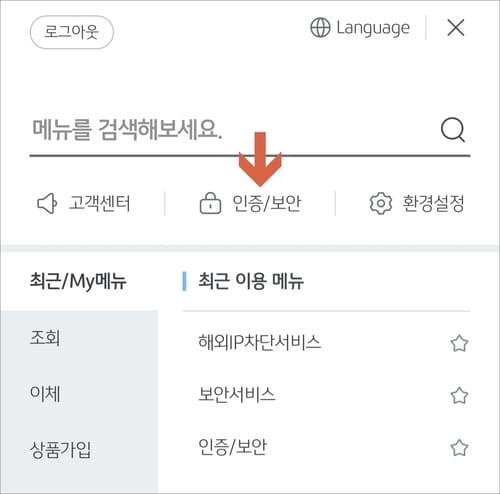Click the 환경설정 text label
Screen dimensions: 500x494
click(433, 203)
